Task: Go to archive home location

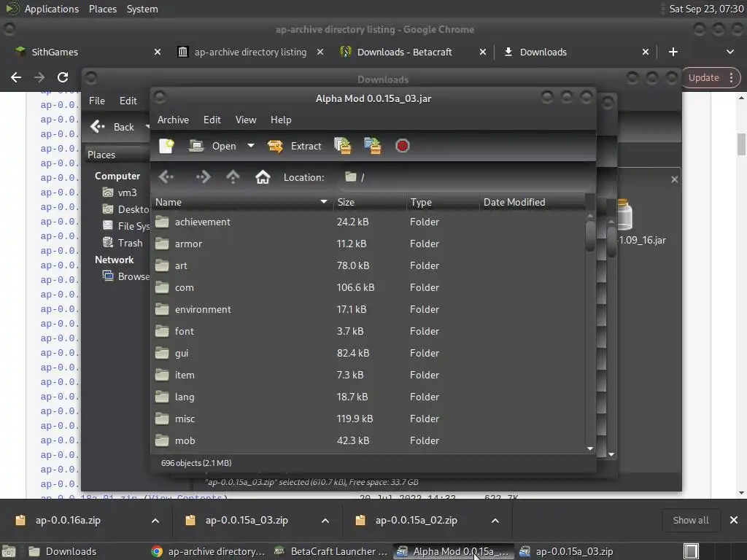Action: point(263,177)
